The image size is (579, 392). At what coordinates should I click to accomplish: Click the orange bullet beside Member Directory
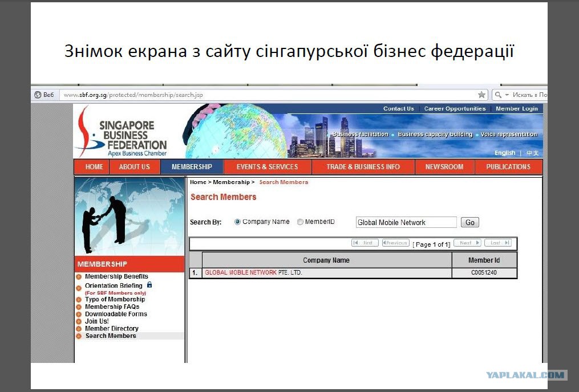[79, 329]
